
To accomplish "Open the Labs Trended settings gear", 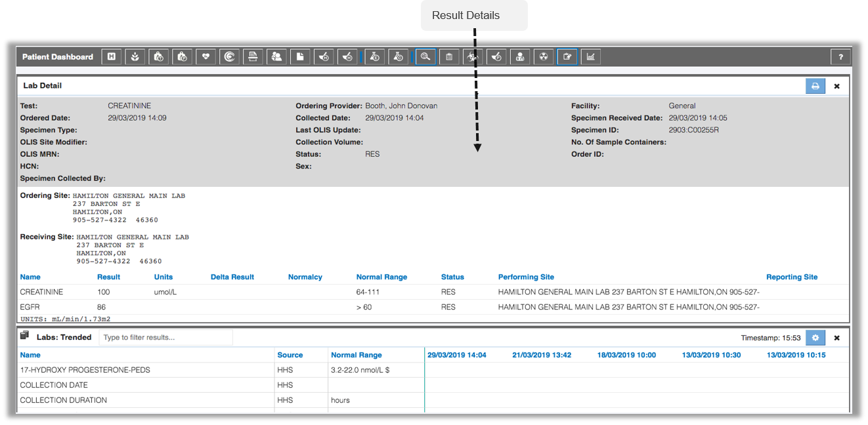I will [815, 337].
